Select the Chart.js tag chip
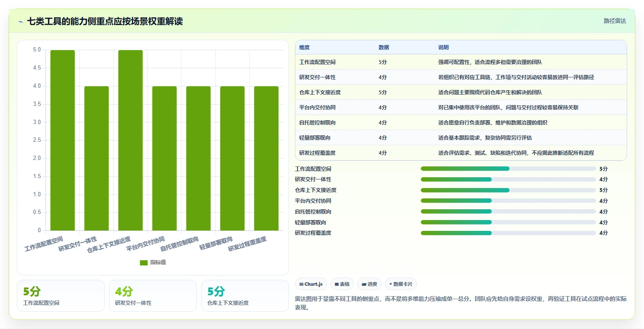The image size is (644, 329). point(311,284)
